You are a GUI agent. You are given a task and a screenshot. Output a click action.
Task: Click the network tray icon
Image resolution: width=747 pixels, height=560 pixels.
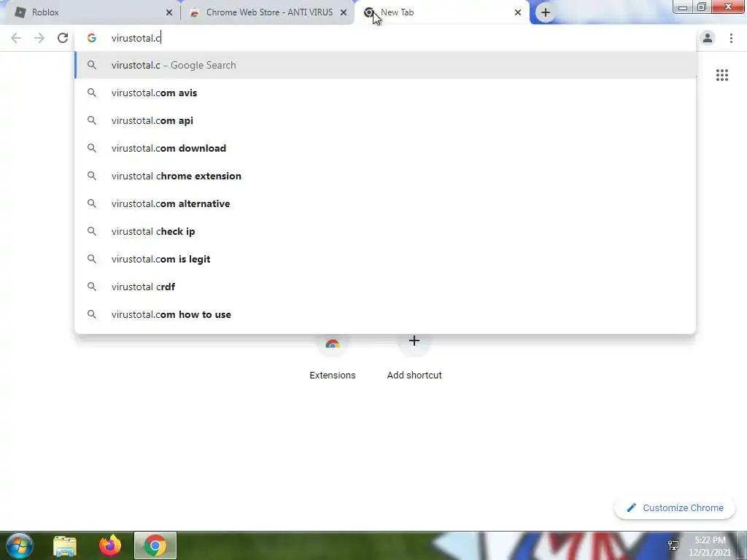point(673,545)
